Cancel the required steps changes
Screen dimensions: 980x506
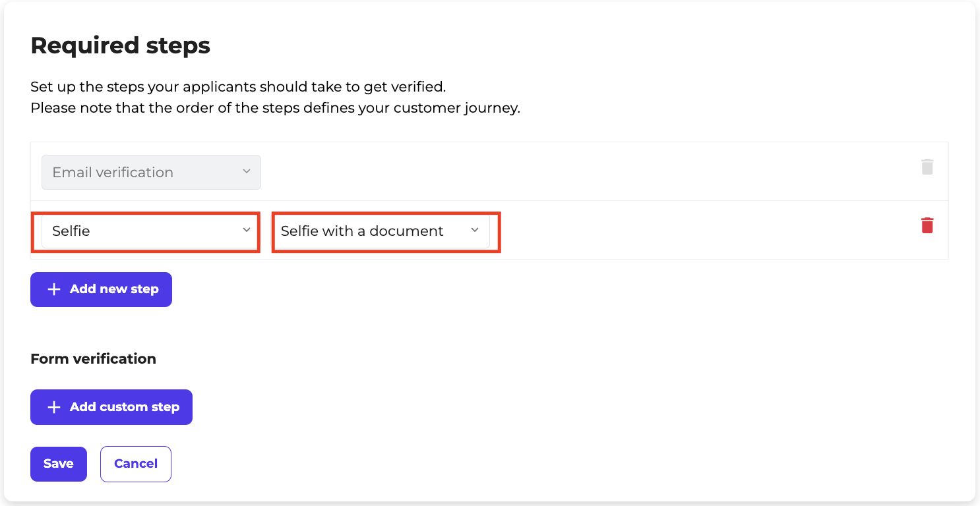coord(136,464)
